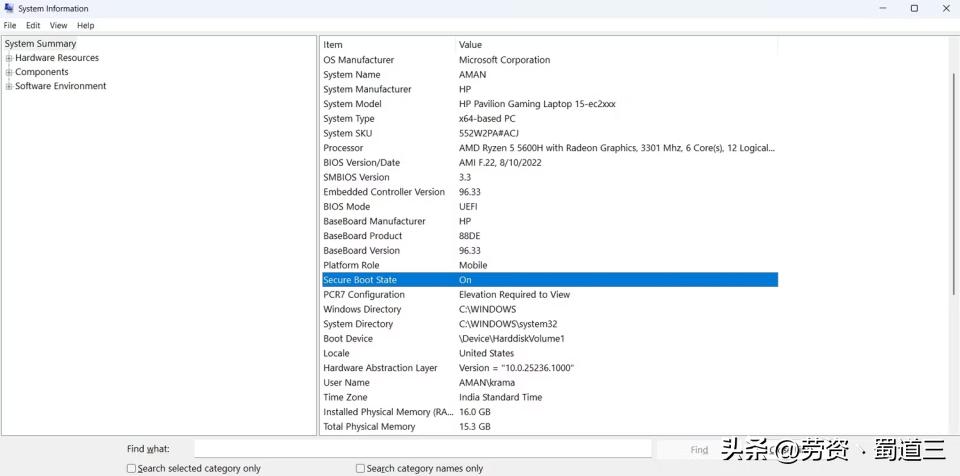The image size is (960, 476).
Task: Click the value 'HP Pavilion Gaming Laptop 15-ec2xxx'
Action: click(538, 104)
